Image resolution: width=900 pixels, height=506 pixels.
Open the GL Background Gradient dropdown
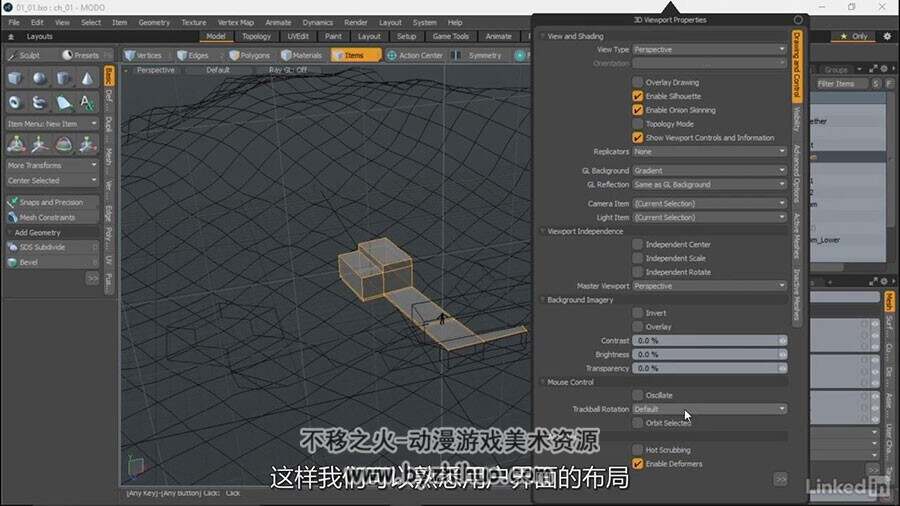[x=709, y=170]
